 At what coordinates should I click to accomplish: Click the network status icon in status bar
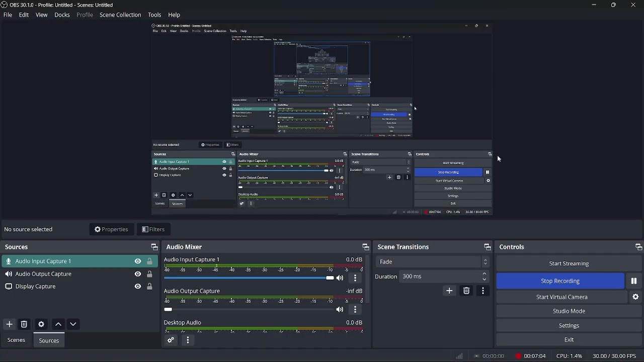click(459, 356)
